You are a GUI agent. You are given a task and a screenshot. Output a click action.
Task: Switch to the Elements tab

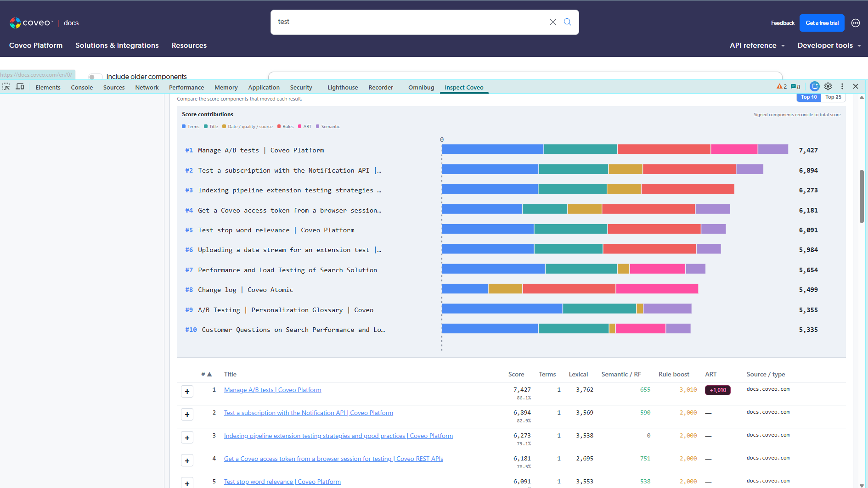(48, 87)
